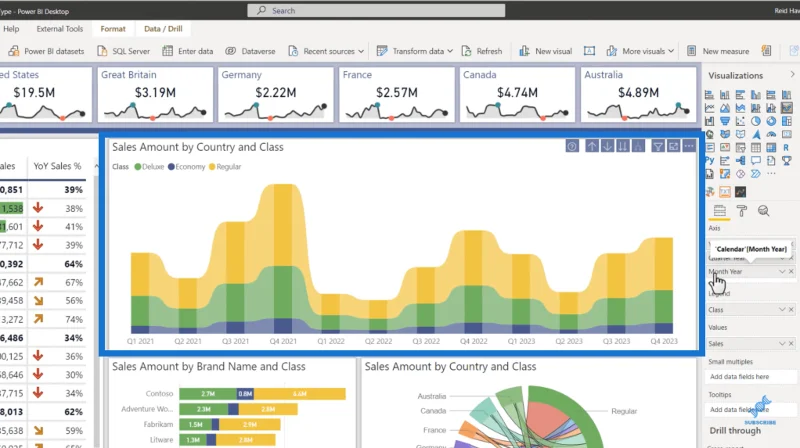Viewport: 800px width, 448px height.
Task: Select the pie chart visual icon
Action: (x=756, y=121)
